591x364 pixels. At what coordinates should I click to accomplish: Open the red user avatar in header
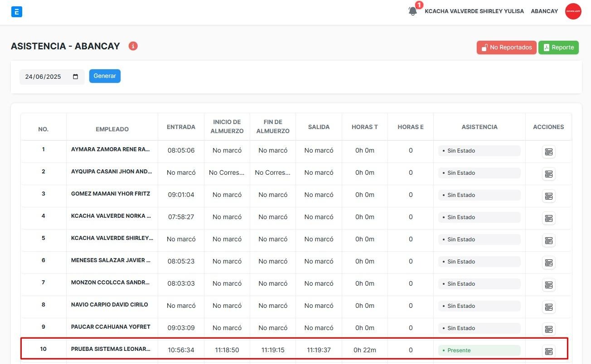point(573,11)
